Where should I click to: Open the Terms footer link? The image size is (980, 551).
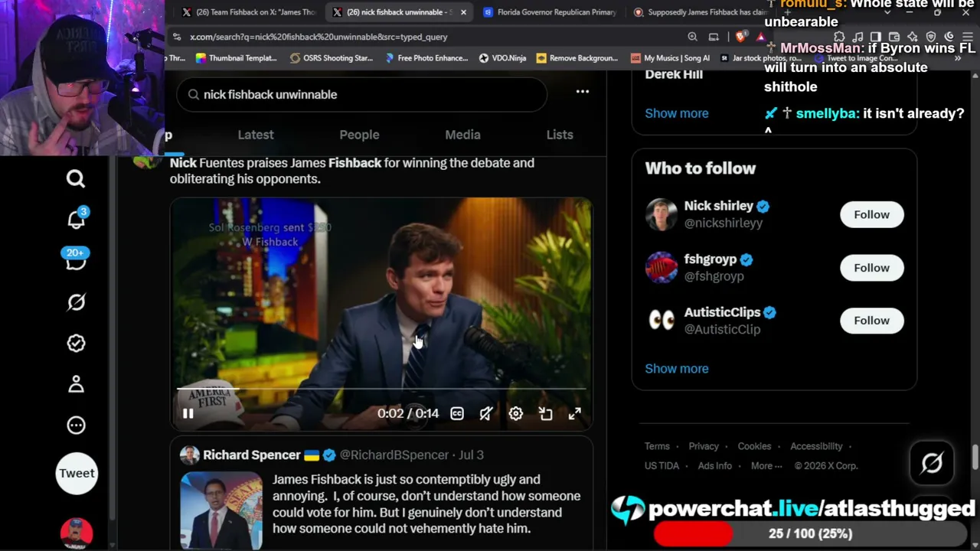tap(657, 446)
